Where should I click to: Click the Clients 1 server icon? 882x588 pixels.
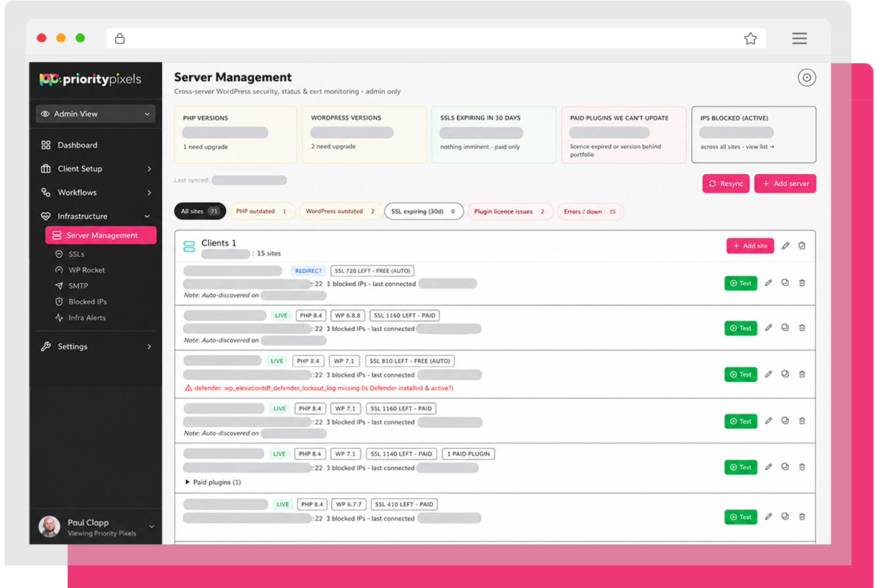(189, 246)
